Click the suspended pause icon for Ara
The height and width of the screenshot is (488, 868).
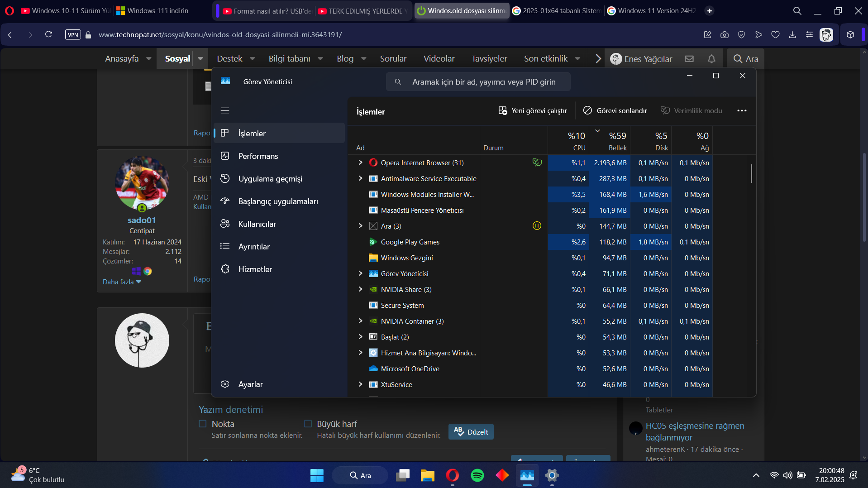click(x=537, y=226)
